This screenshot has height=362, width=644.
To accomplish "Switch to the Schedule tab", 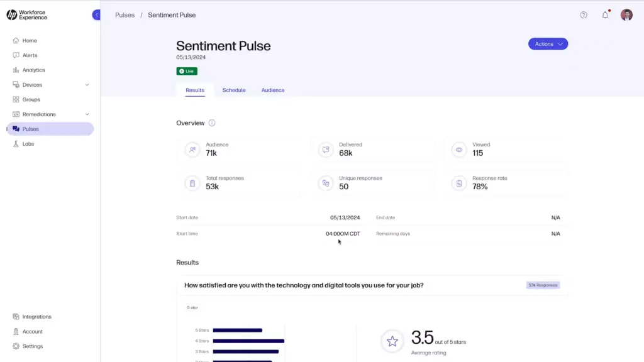I will (x=234, y=90).
